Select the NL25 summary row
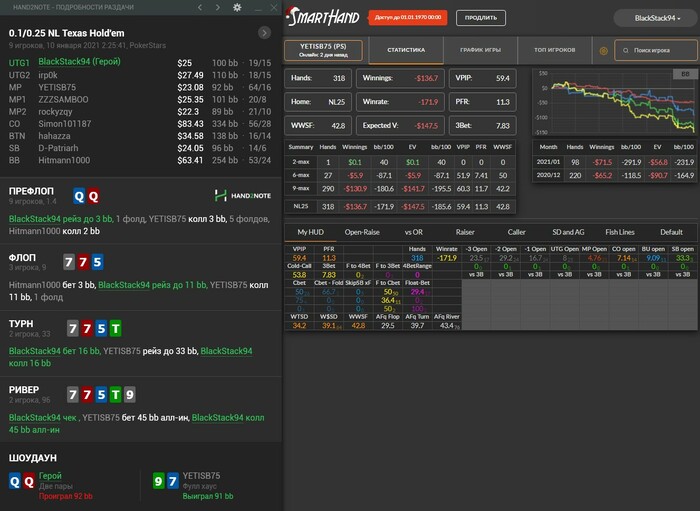 [x=400, y=207]
